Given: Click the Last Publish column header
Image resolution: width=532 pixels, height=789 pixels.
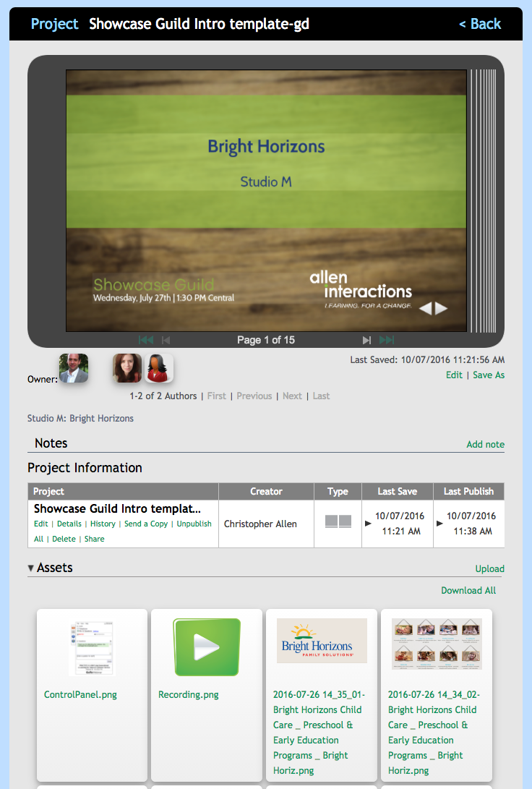Looking at the screenshot, I should coord(468,492).
